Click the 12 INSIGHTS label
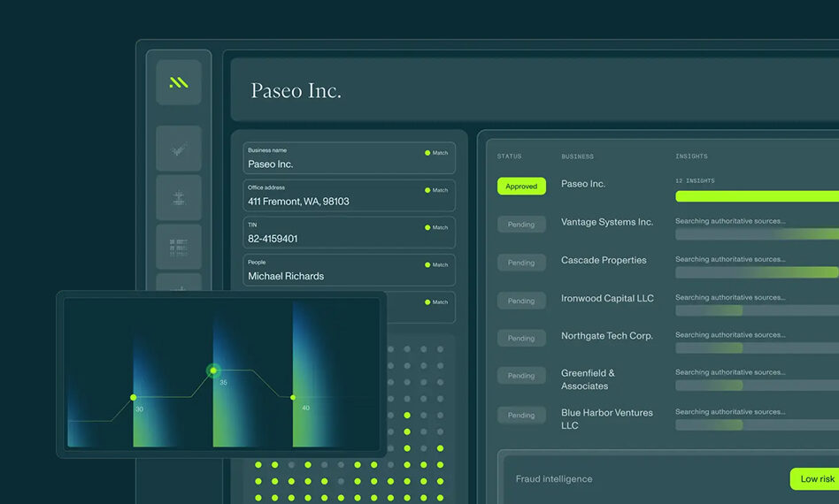Viewport: 839px width, 504px height. (695, 180)
